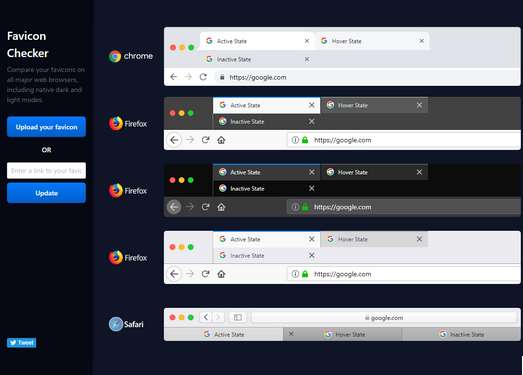Click back button in mixed-theme Firefox
The height and width of the screenshot is (375, 523).
click(174, 140)
